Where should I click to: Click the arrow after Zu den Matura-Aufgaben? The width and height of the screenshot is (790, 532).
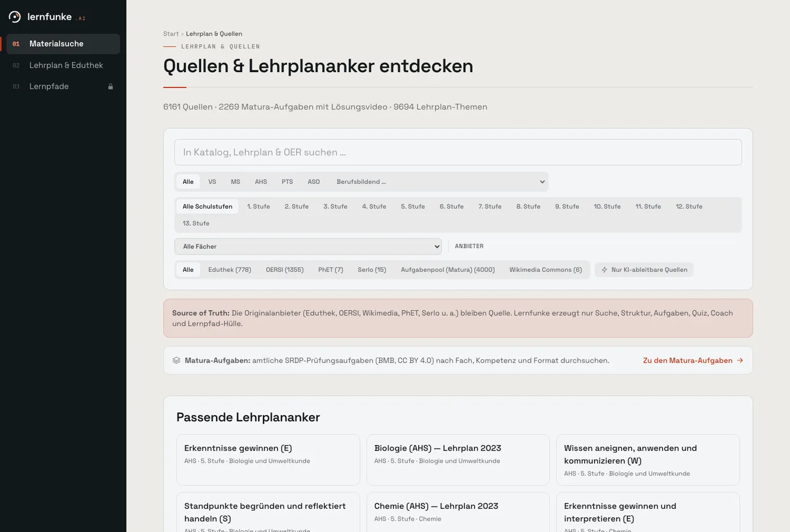[740, 360]
